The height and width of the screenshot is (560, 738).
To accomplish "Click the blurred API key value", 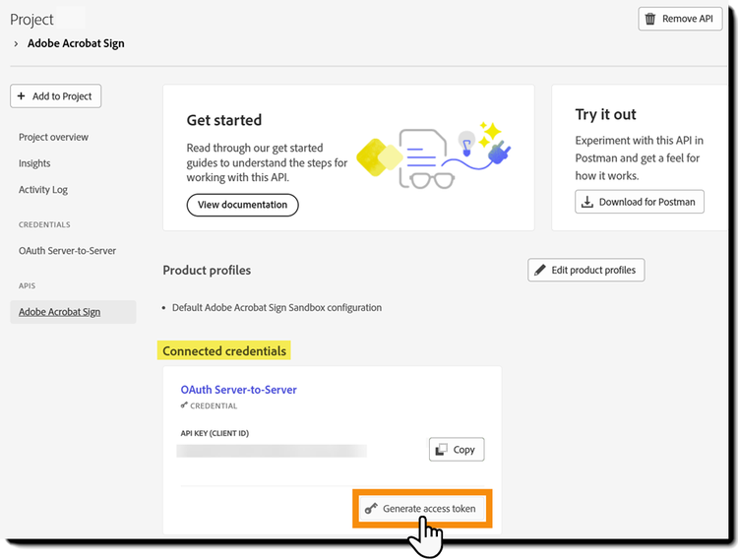I will 272,451.
